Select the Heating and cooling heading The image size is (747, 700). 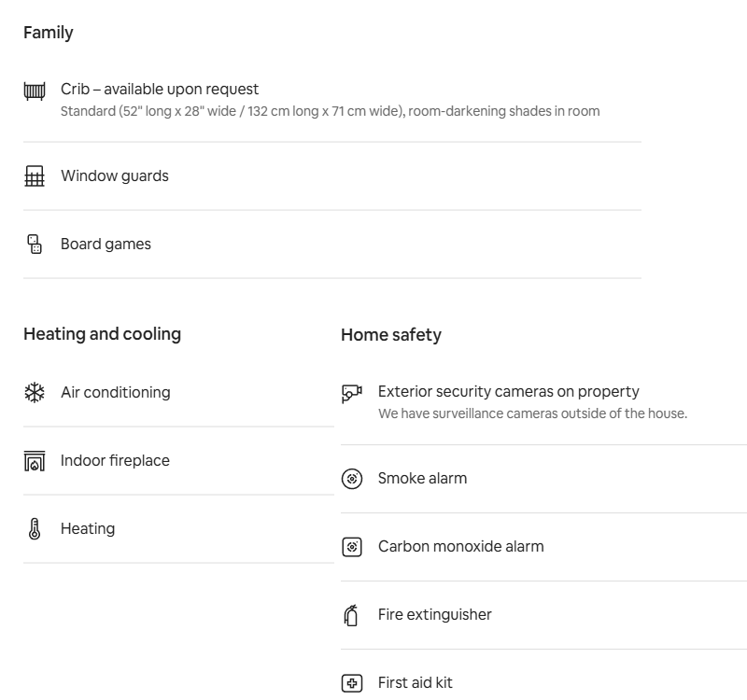(102, 334)
